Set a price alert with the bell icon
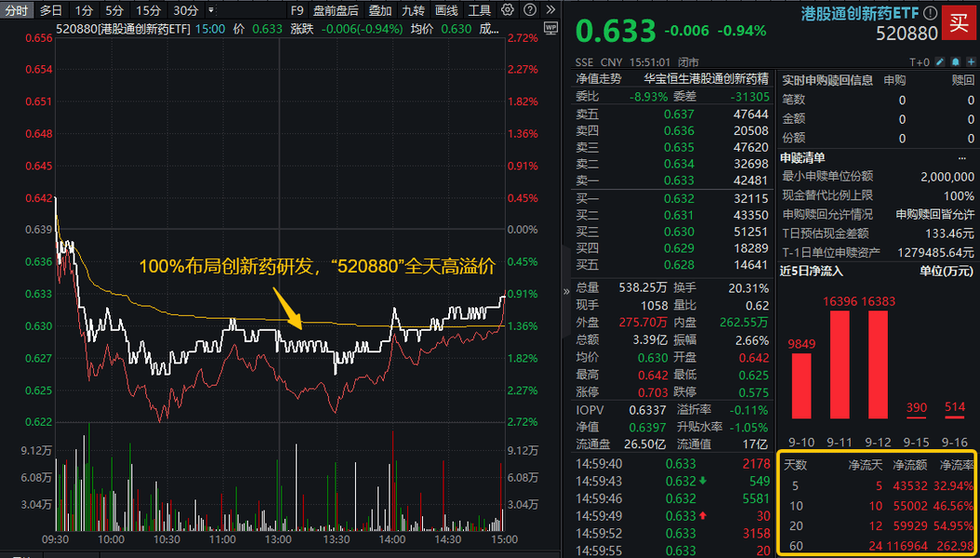The width and height of the screenshot is (980, 558). coord(956,60)
